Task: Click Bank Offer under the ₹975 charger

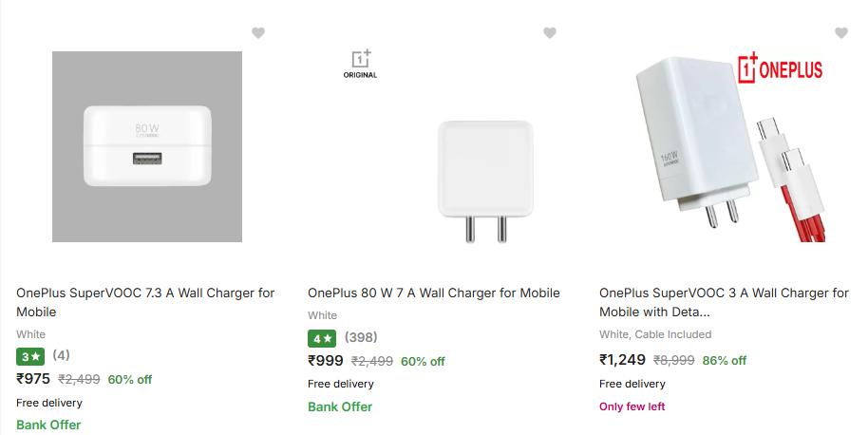Action: pyautogui.click(x=48, y=425)
